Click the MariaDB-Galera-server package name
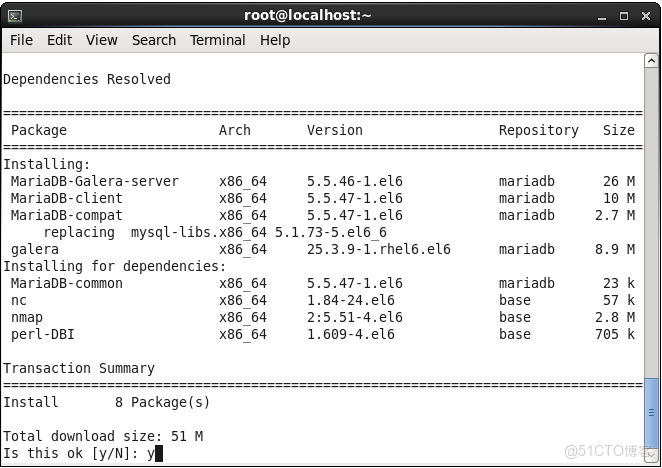This screenshot has width=662, height=468. click(95, 181)
